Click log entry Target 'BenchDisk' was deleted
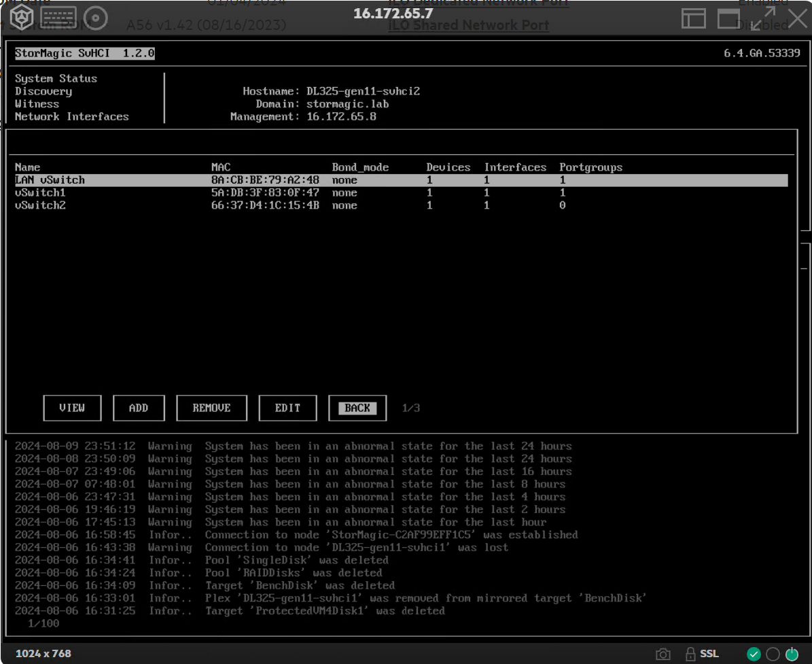 (205, 585)
